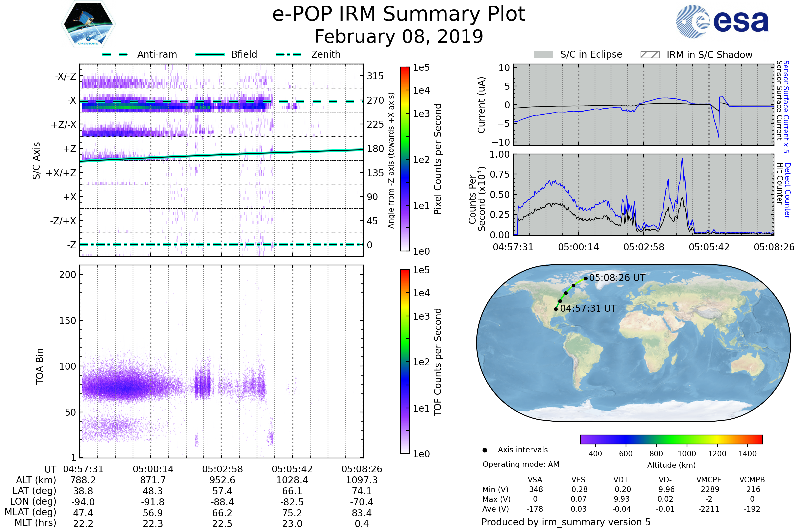
Task: Click the e-POP IRM Summary Plot title
Action: tap(399, 14)
